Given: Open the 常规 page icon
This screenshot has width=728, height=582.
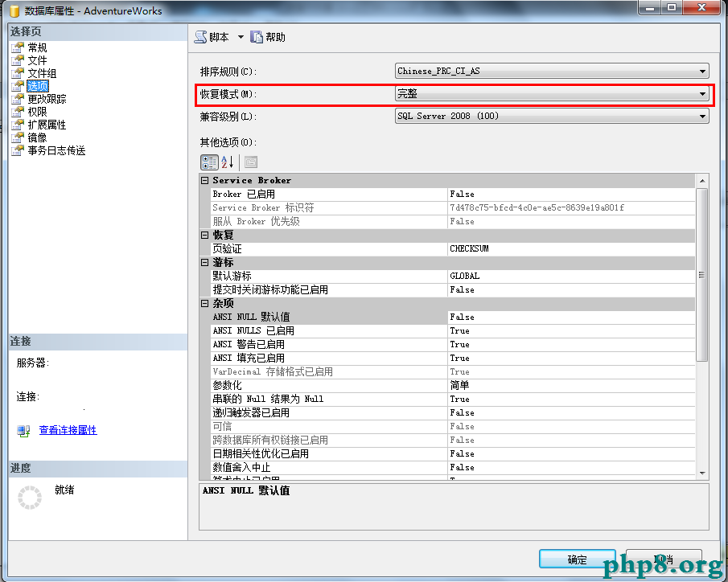Looking at the screenshot, I should pos(18,47).
